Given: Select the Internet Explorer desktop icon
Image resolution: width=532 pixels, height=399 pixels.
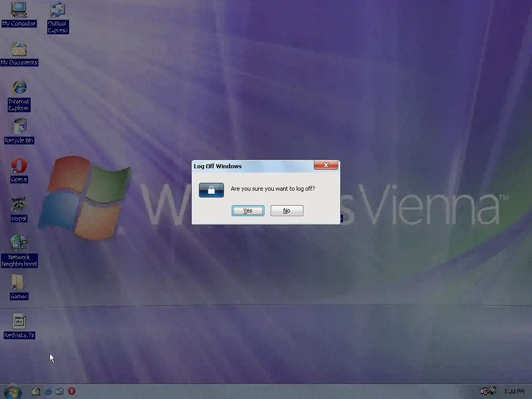Looking at the screenshot, I should point(19,96).
